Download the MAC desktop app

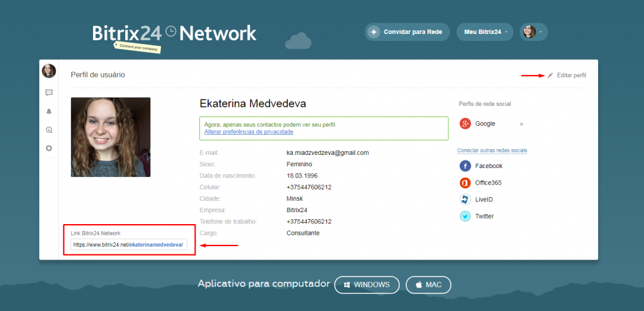(x=428, y=285)
